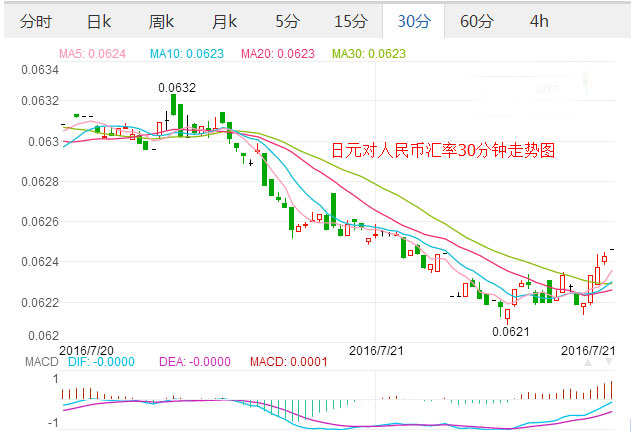631x432 pixels.
Task: Click the 0.063 y-axis price label
Action: click(x=43, y=141)
